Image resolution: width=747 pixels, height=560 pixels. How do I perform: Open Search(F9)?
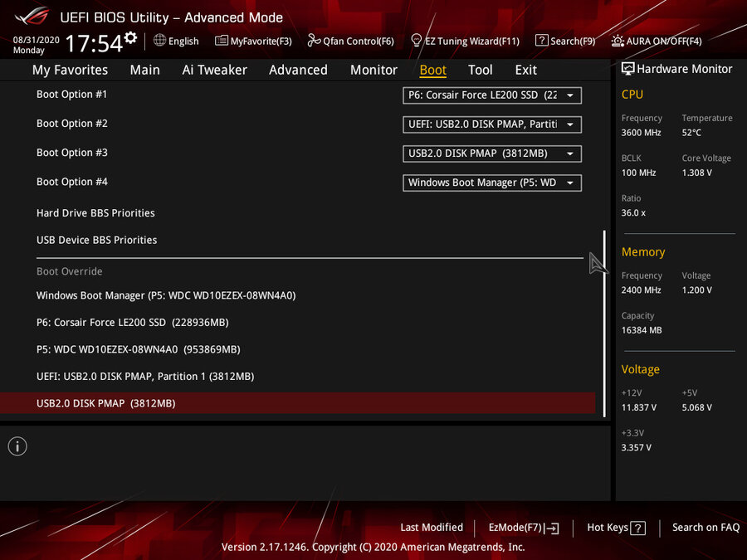[565, 41]
